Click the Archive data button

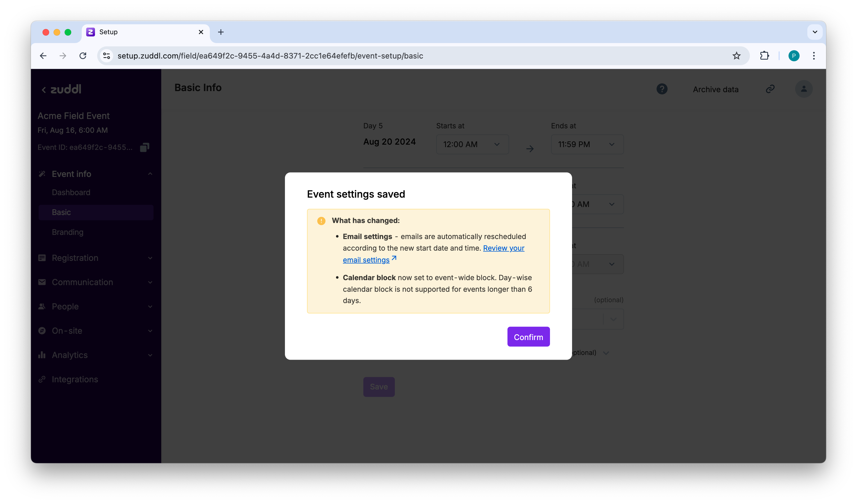point(716,89)
